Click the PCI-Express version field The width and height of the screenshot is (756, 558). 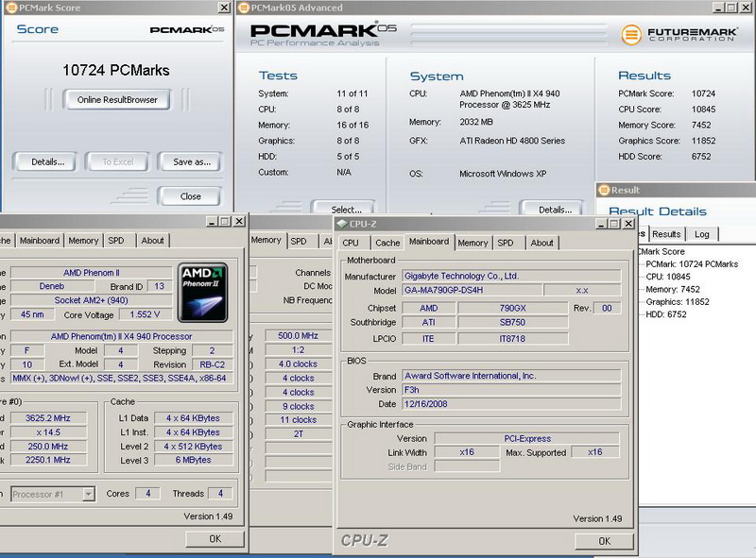point(527,438)
